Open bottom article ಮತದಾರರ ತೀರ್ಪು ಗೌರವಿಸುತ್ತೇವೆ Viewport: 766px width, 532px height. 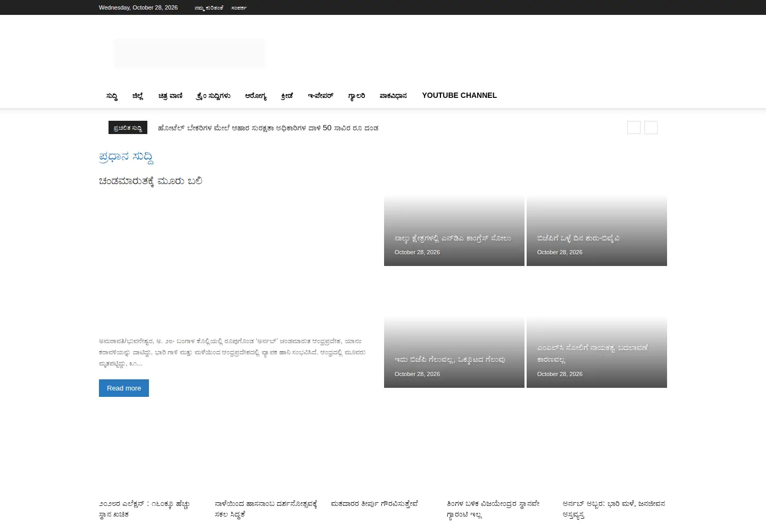point(374,504)
